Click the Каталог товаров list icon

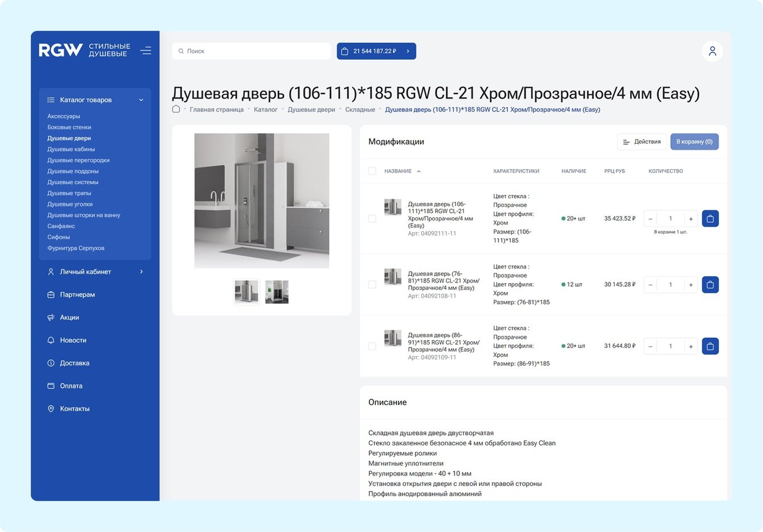pos(51,100)
